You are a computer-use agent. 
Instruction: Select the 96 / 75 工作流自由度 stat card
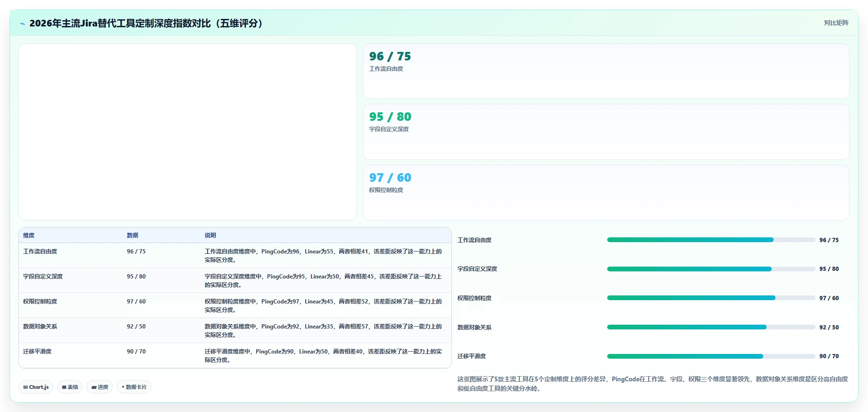[606, 71]
